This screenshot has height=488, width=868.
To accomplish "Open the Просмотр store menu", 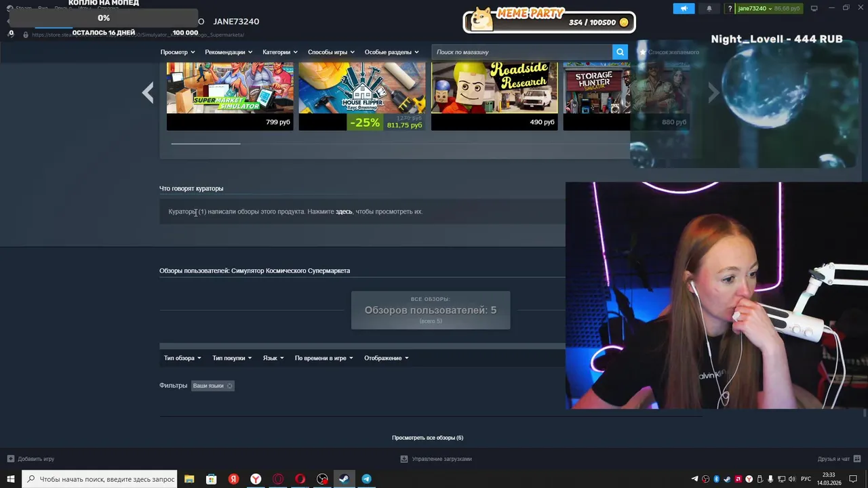I will click(x=178, y=52).
